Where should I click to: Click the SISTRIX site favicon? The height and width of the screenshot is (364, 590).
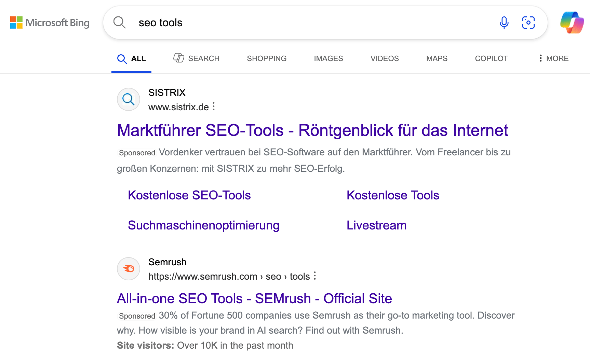pyautogui.click(x=128, y=99)
